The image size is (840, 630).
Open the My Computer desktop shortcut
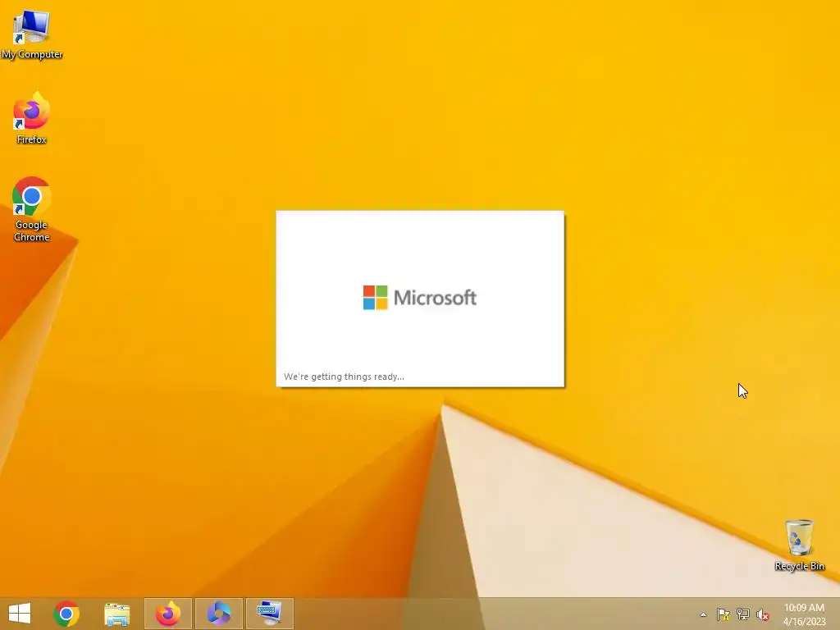coord(32,34)
